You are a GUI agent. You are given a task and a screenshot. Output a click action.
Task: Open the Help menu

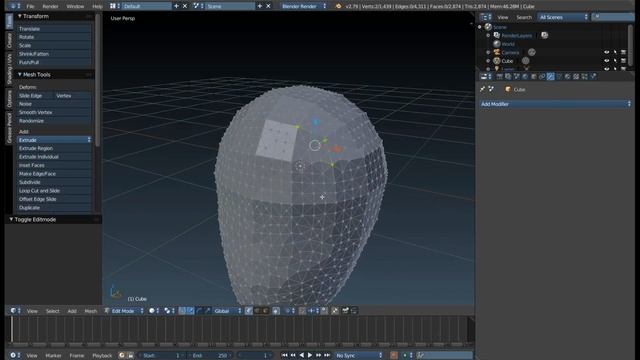point(97,6)
